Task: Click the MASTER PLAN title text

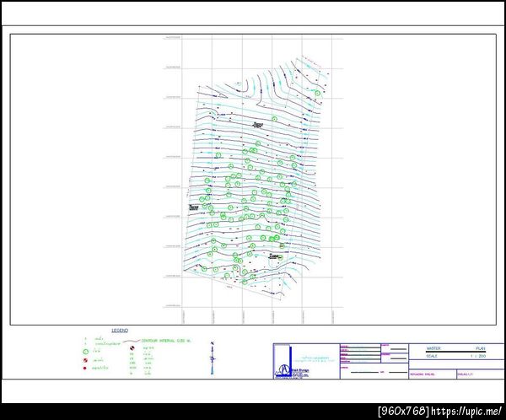Action: click(455, 348)
